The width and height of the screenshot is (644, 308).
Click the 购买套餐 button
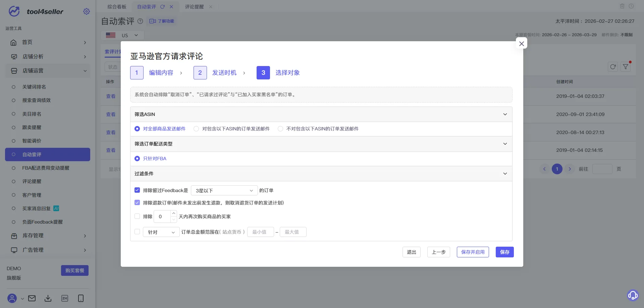pos(75,270)
